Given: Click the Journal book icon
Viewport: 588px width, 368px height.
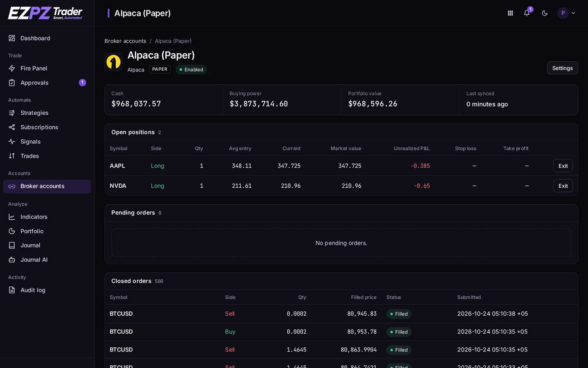Looking at the screenshot, I should [12, 245].
